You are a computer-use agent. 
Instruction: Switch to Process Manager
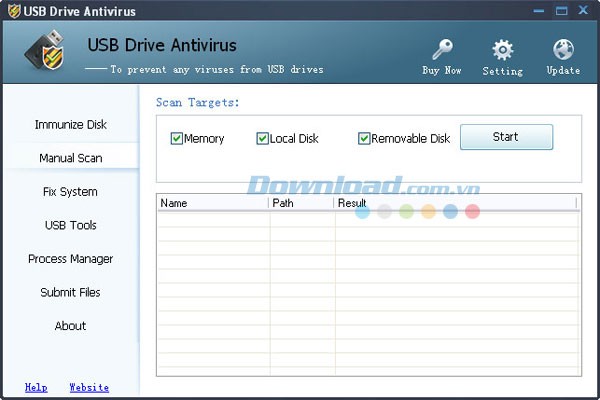point(71,259)
